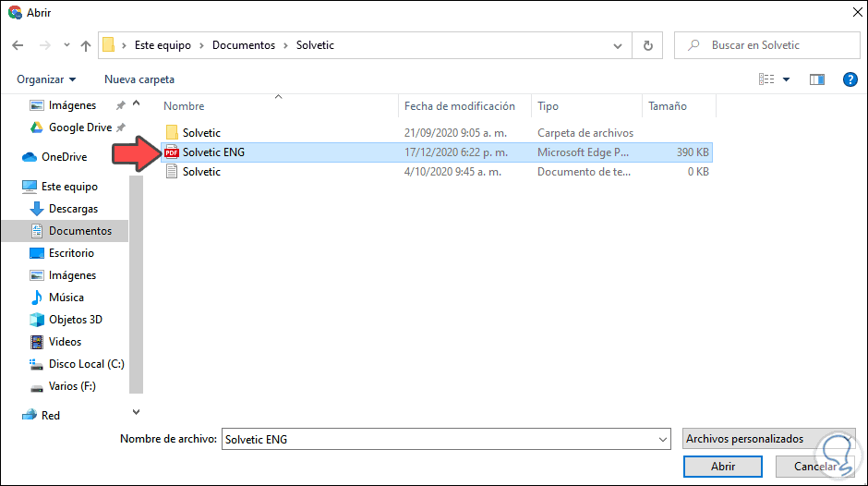Click the back navigation arrow
The height and width of the screenshot is (486, 868).
pyautogui.click(x=18, y=45)
